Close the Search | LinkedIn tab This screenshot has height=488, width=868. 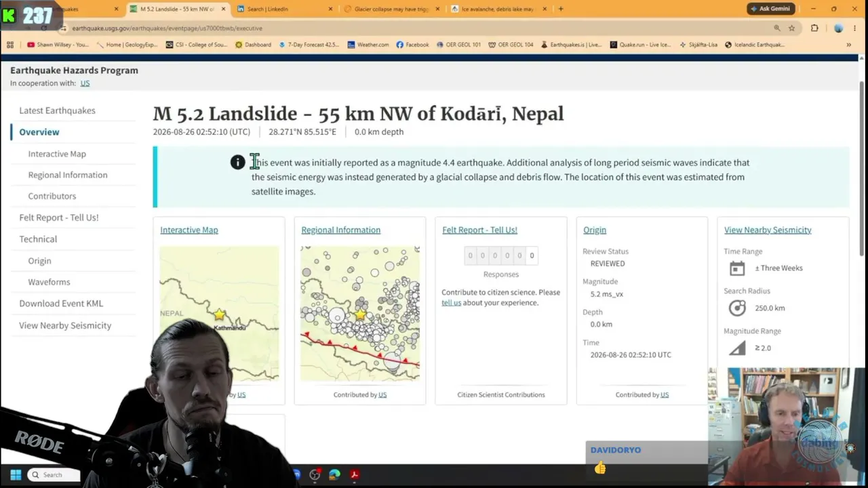pyautogui.click(x=330, y=9)
